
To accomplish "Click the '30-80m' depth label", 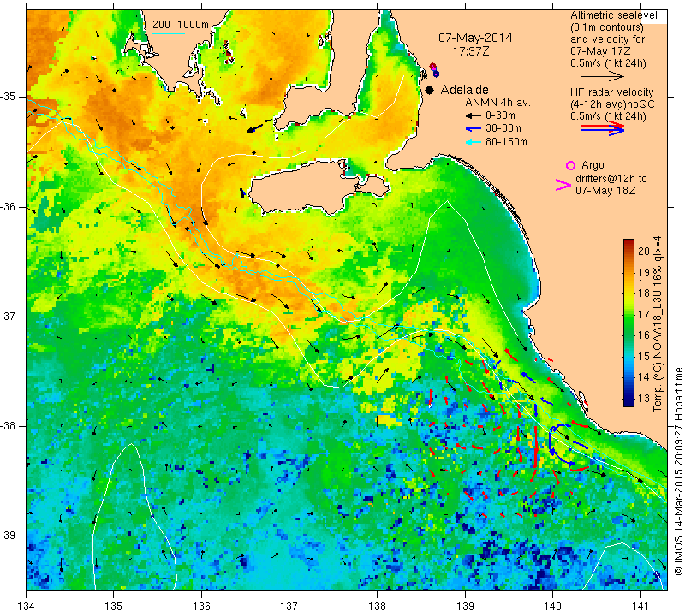I will (503, 129).
